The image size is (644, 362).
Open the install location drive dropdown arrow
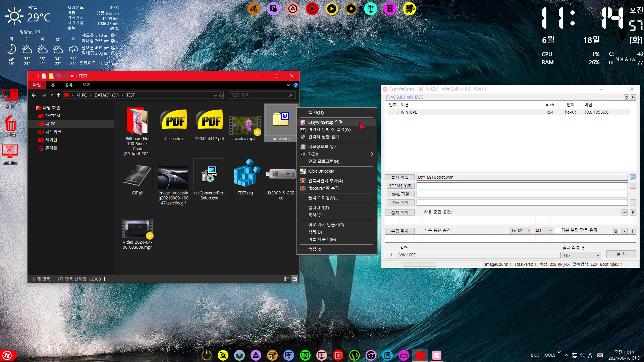click(624, 213)
